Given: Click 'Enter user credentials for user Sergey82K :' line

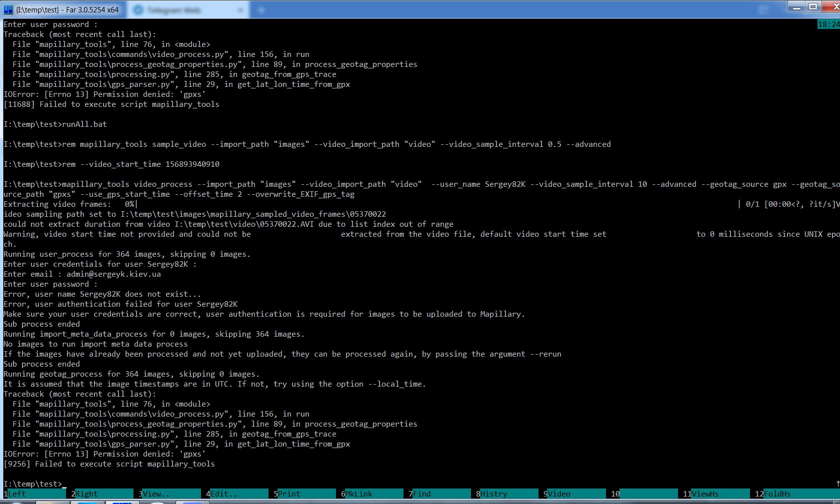Looking at the screenshot, I should click(100, 264).
